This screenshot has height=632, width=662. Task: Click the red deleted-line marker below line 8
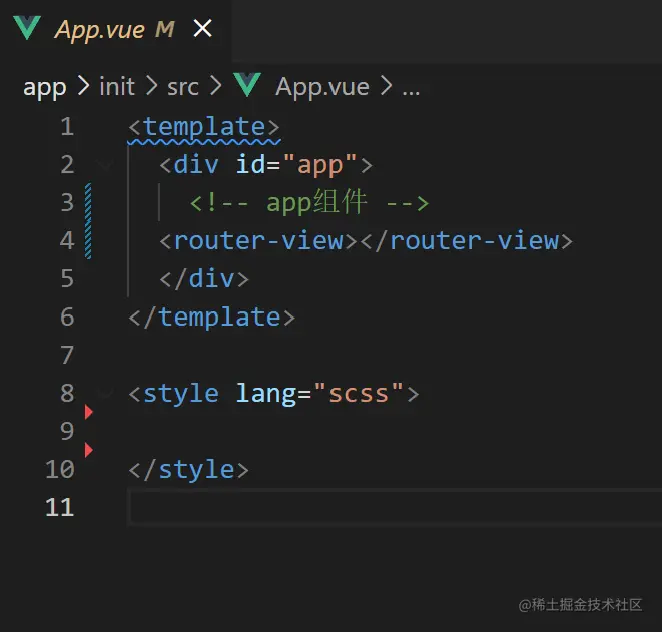(88, 412)
